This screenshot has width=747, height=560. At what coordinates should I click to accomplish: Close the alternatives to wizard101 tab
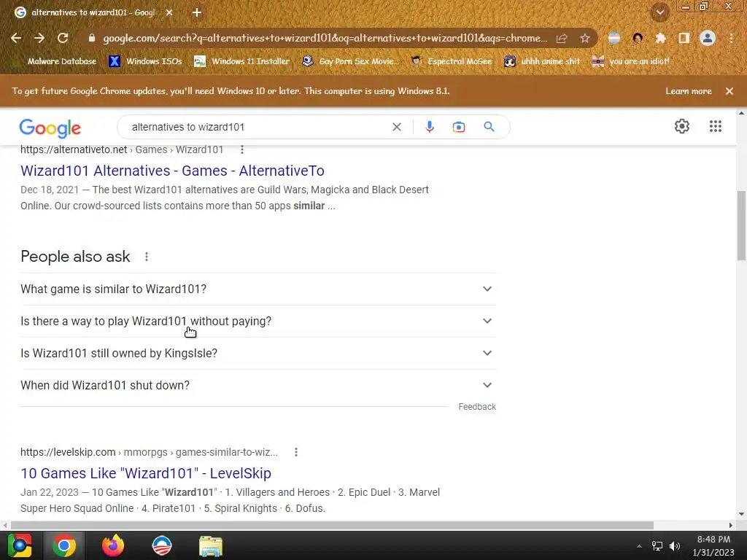tap(169, 13)
